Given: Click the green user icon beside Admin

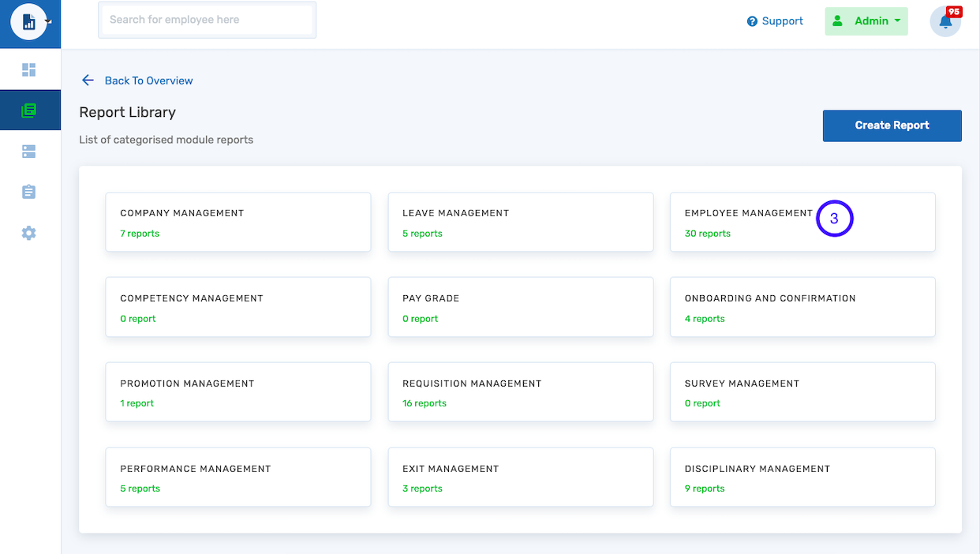Looking at the screenshot, I should [x=839, y=21].
